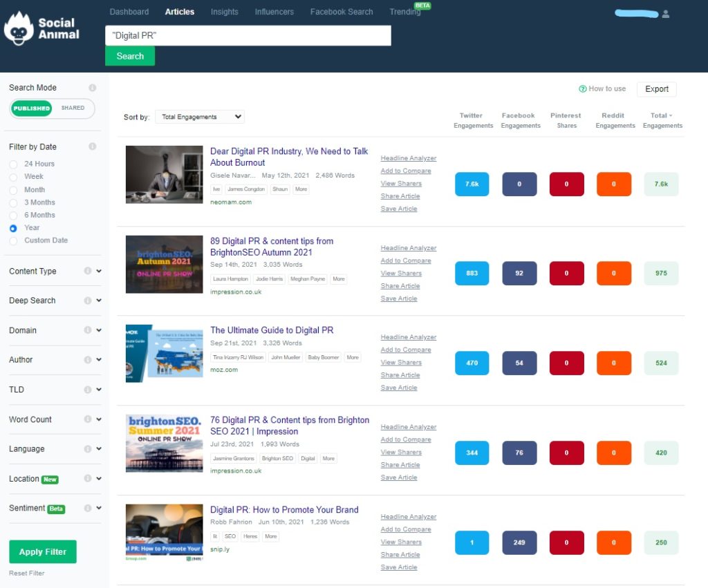This screenshot has width=708, height=588.
Task: Click the Search Mode info icon
Action: (92, 88)
